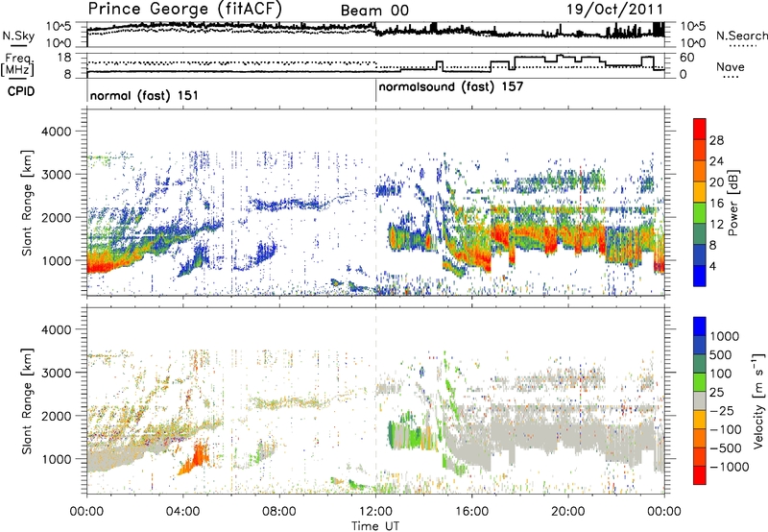This screenshot has width=768, height=532.
Task: Click the "28" label on the Power scale
Action: [716, 140]
